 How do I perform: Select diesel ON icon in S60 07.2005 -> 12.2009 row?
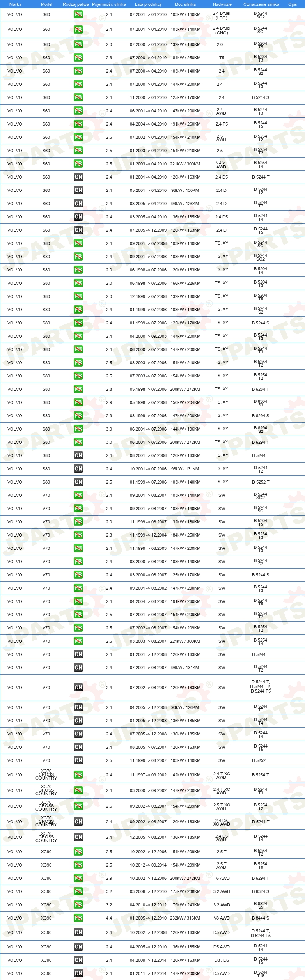click(x=78, y=230)
